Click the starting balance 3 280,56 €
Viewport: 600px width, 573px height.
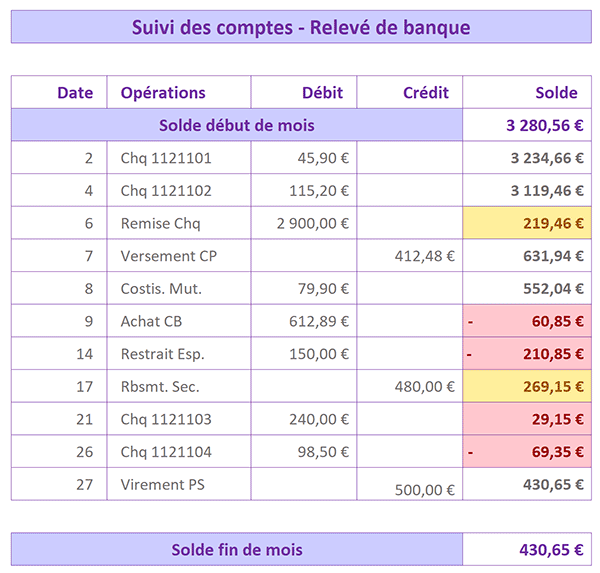pos(527,125)
